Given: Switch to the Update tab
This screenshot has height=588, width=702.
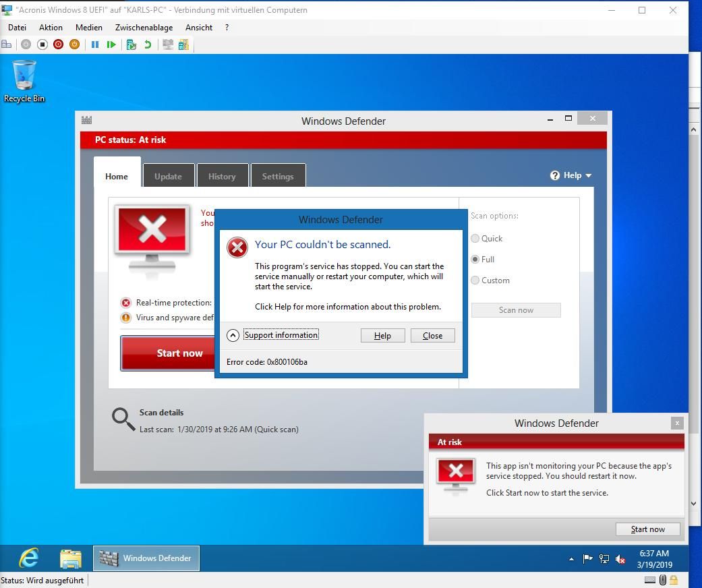Looking at the screenshot, I should coord(169,177).
